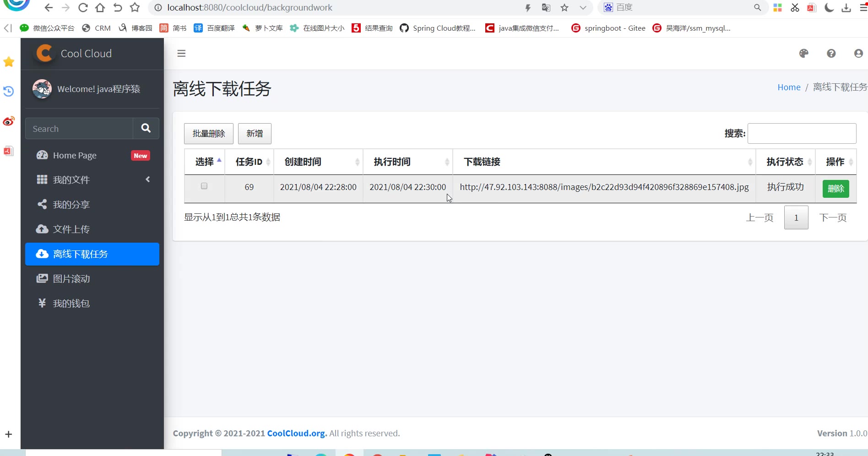Sort by 选择 column header
The image size is (868, 456).
tap(204, 162)
